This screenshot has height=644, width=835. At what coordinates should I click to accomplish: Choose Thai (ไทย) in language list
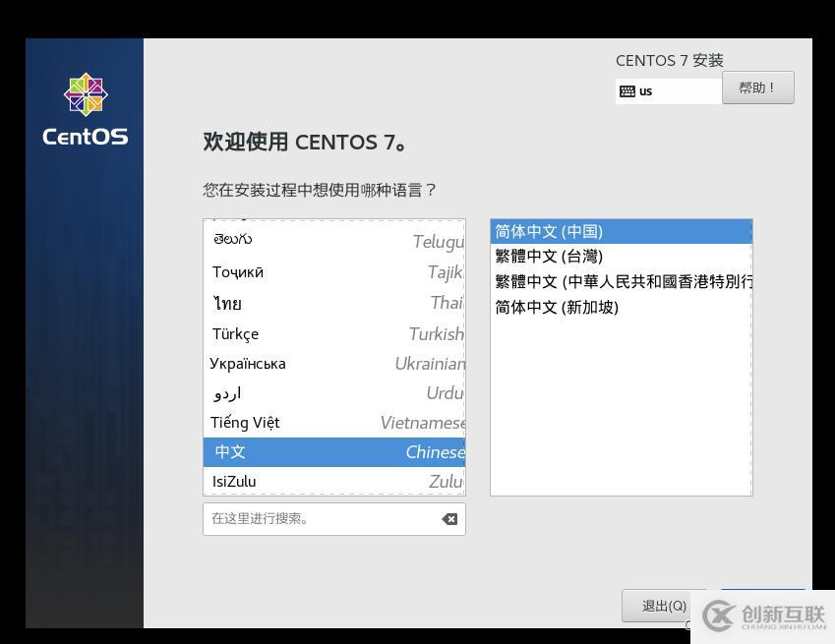tap(333, 303)
